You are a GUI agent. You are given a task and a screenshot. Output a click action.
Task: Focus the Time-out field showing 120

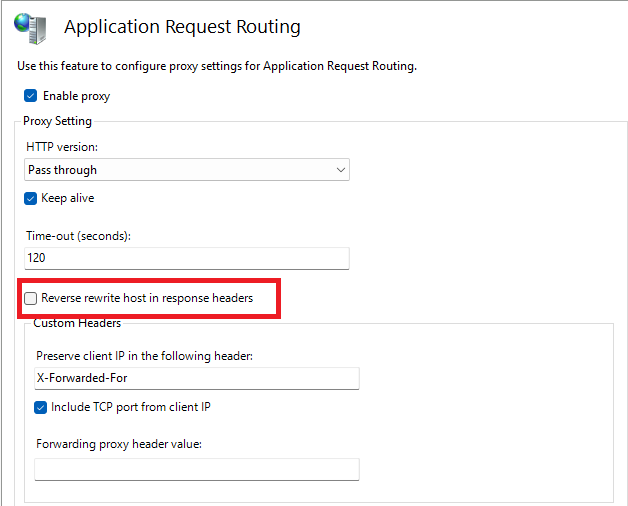pos(187,258)
